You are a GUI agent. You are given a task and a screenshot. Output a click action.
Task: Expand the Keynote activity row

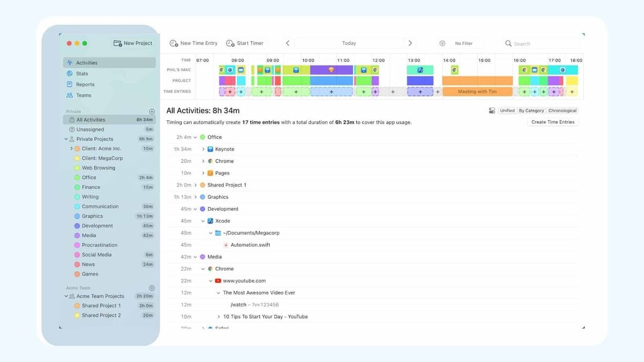(x=203, y=149)
